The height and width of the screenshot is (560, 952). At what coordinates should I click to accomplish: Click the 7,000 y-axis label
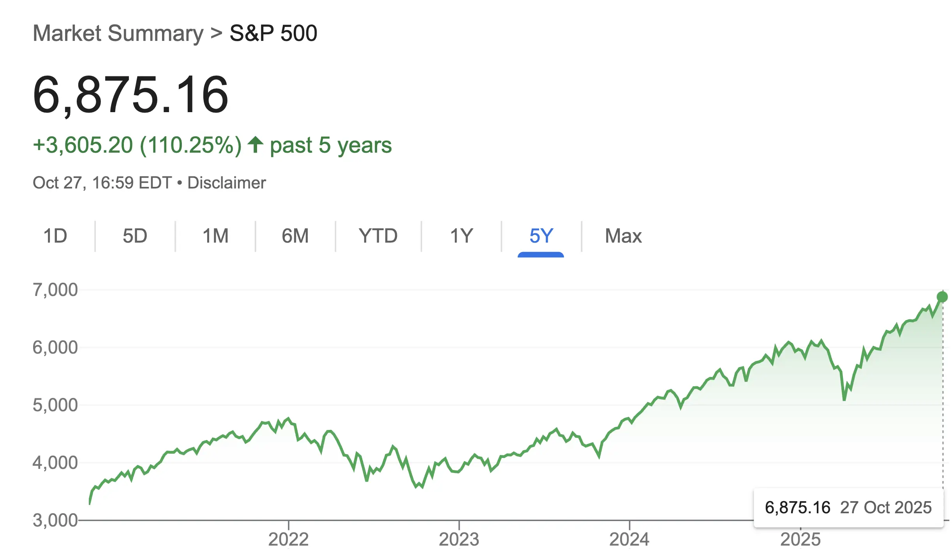[x=55, y=290]
